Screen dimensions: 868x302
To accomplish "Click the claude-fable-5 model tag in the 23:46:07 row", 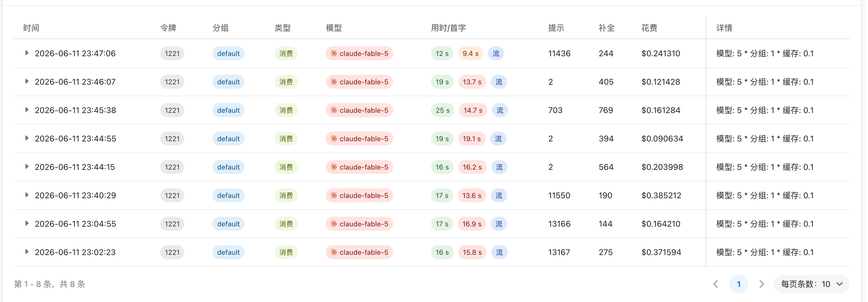I will [x=359, y=82].
